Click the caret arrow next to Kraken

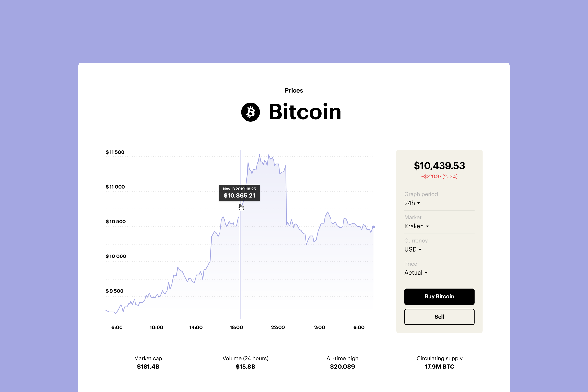(428, 226)
